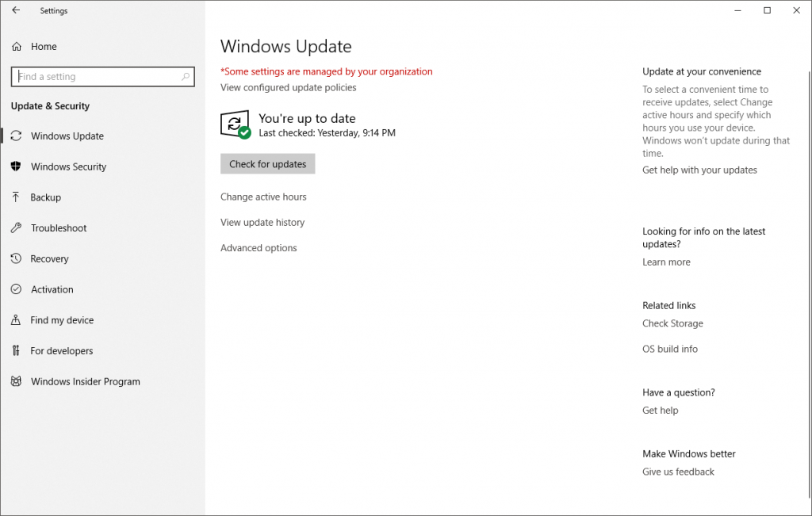This screenshot has width=812, height=516.
Task: Click the Windows Update page heading
Action: coord(285,47)
